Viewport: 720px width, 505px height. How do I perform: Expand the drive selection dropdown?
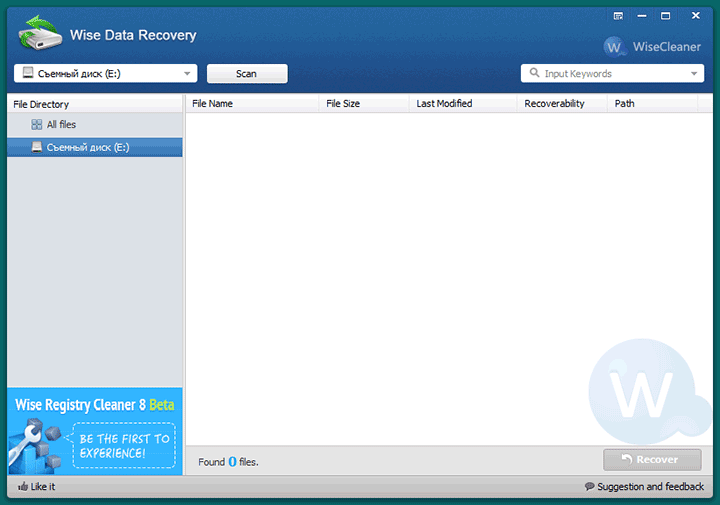click(187, 73)
